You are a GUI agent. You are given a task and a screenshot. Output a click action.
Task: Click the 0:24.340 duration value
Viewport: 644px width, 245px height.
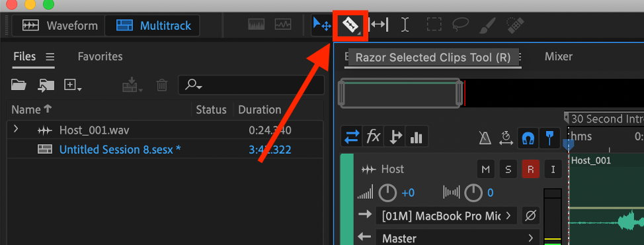[270, 130]
